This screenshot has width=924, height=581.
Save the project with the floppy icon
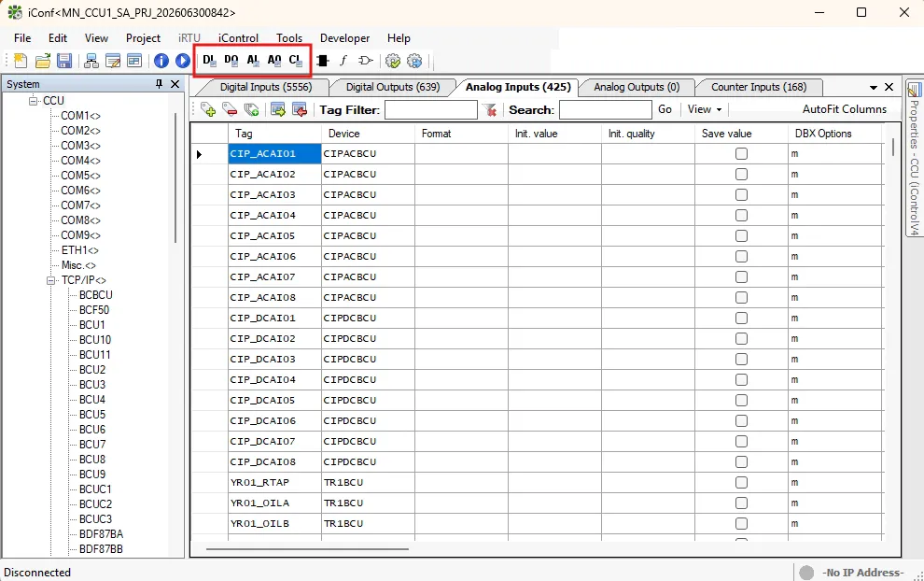[x=64, y=61]
